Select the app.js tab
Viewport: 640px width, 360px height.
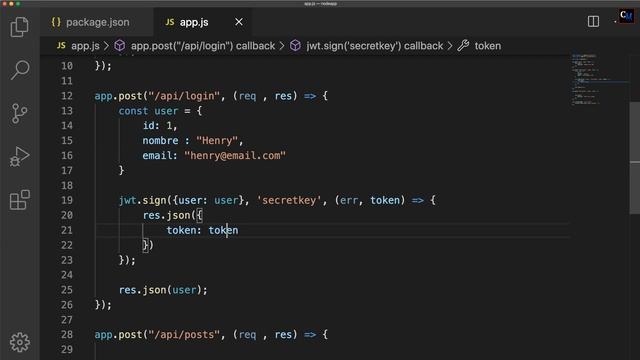click(194, 22)
